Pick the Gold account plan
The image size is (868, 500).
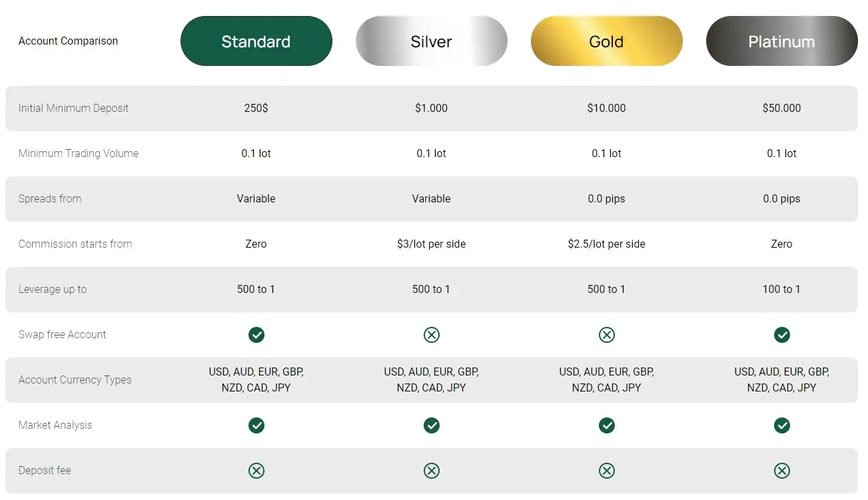[x=606, y=41]
